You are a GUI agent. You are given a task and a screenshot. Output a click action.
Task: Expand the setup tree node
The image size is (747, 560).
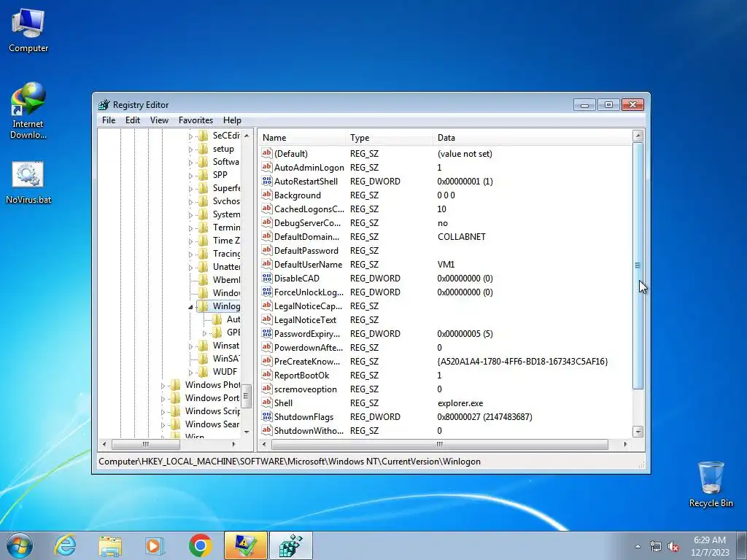190,149
